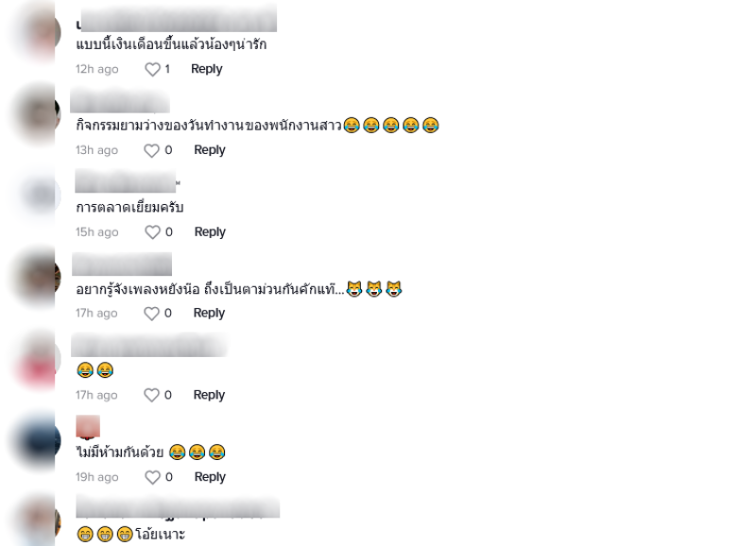Reply to the 13h ago comment
This screenshot has height=546, width=756.
coord(209,150)
